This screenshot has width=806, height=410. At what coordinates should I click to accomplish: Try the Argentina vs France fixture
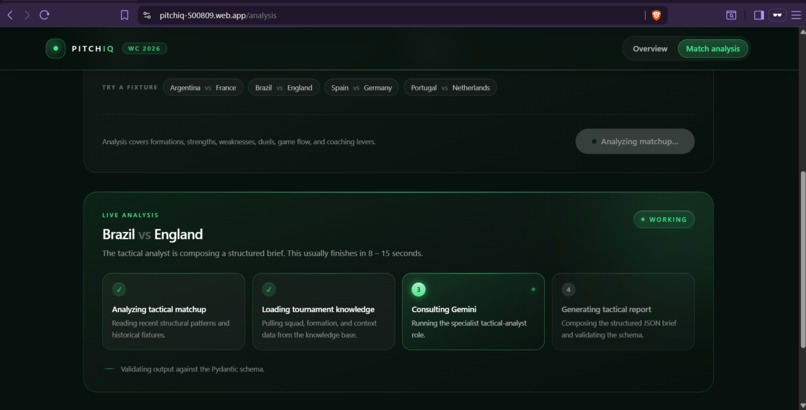[x=203, y=87]
